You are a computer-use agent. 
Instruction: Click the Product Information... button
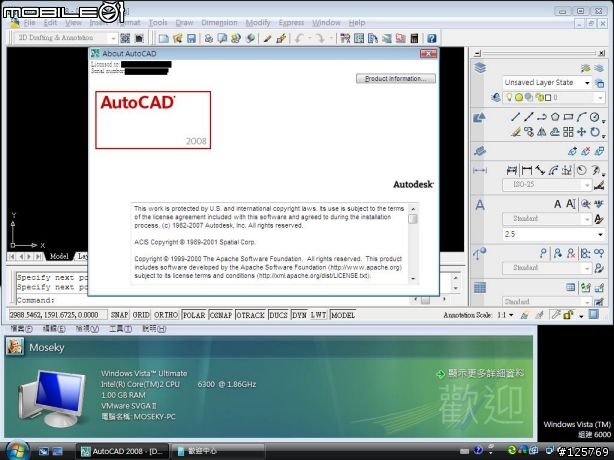(x=395, y=79)
